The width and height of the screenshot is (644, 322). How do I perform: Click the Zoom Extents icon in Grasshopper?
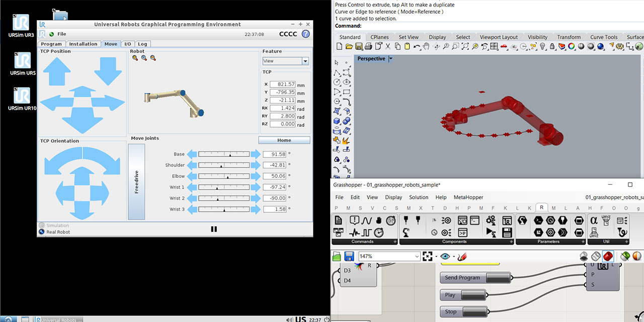coord(428,257)
